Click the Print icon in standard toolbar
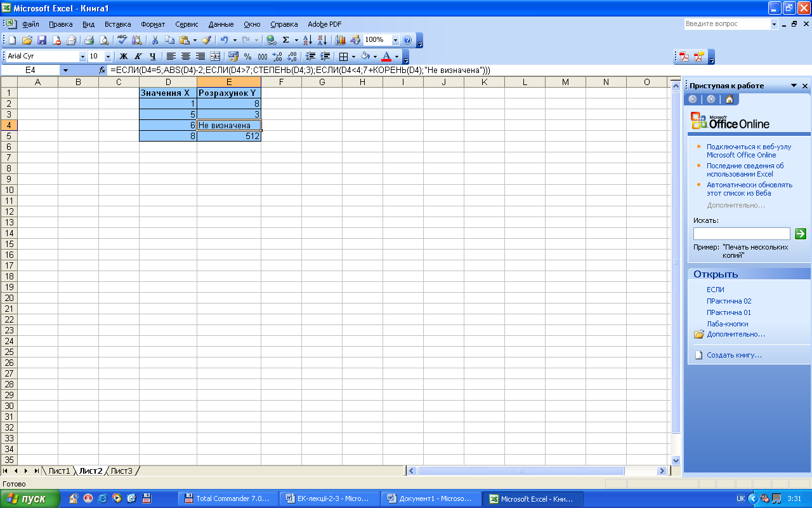812x508 pixels. click(x=89, y=40)
